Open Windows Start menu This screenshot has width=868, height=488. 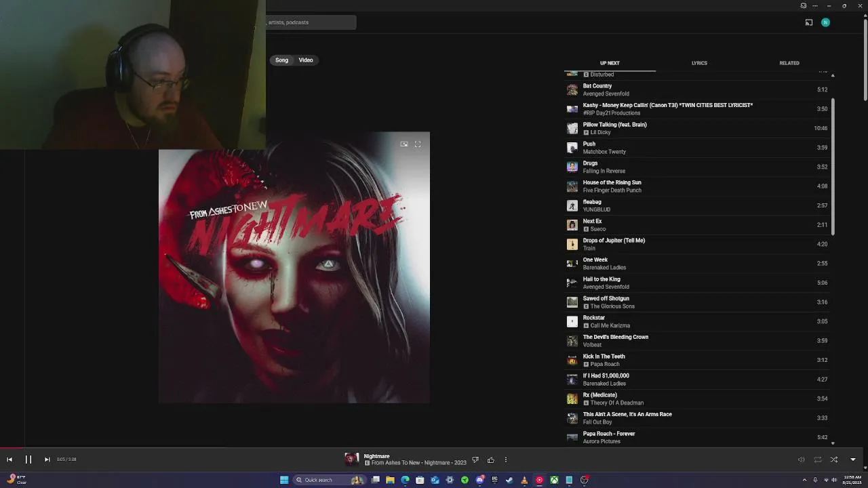coord(284,480)
